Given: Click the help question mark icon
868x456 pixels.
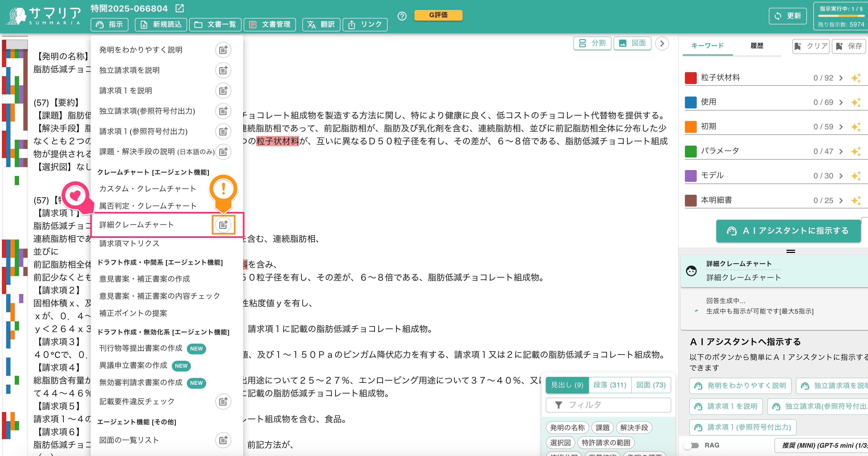Looking at the screenshot, I should point(402,16).
